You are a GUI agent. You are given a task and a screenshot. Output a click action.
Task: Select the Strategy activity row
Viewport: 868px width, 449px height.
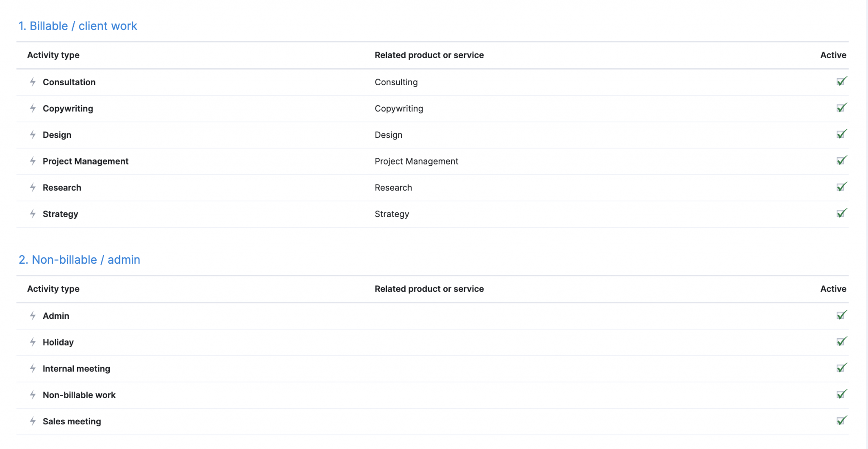coord(60,214)
